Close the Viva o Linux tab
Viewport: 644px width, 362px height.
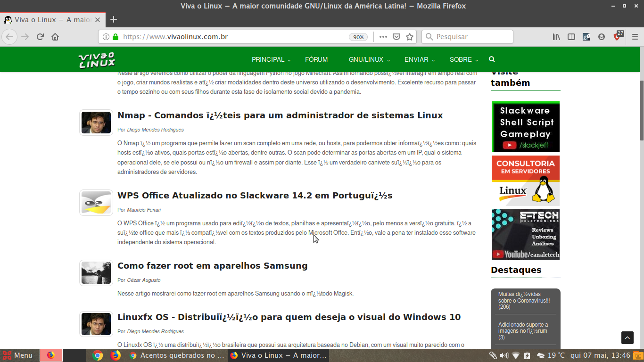click(x=98, y=20)
